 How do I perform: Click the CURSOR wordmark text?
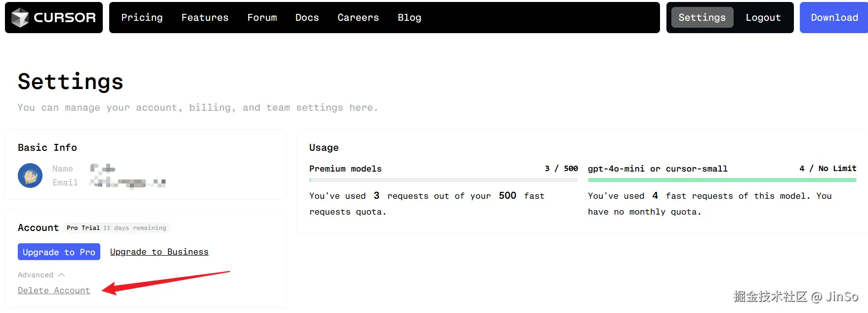(65, 18)
